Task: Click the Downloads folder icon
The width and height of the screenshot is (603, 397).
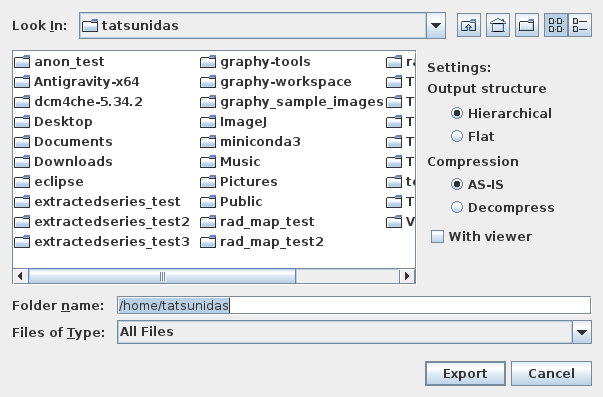Action: pyautogui.click(x=22, y=162)
